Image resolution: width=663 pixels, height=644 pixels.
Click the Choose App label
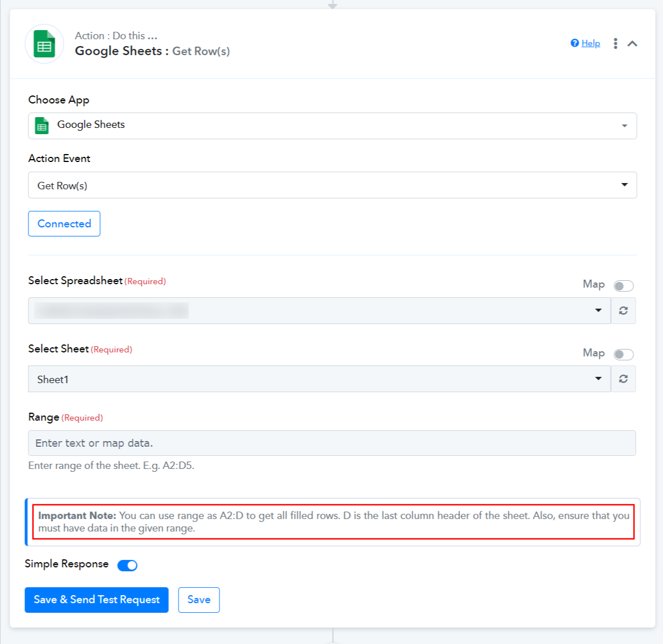point(59,99)
